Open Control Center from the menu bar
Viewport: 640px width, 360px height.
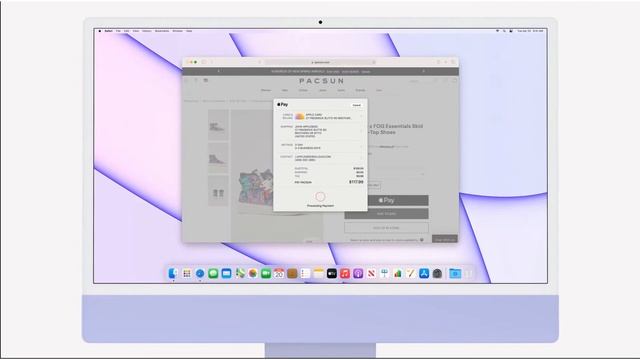511,31
